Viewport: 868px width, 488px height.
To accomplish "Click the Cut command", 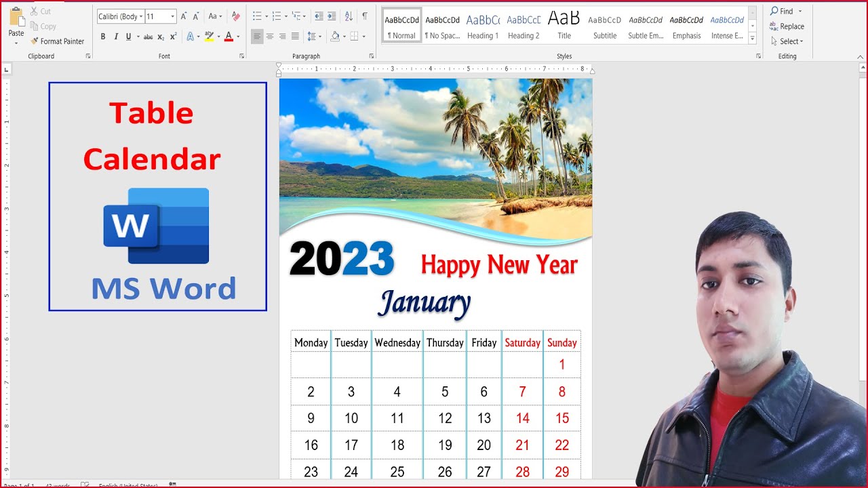I will [41, 12].
